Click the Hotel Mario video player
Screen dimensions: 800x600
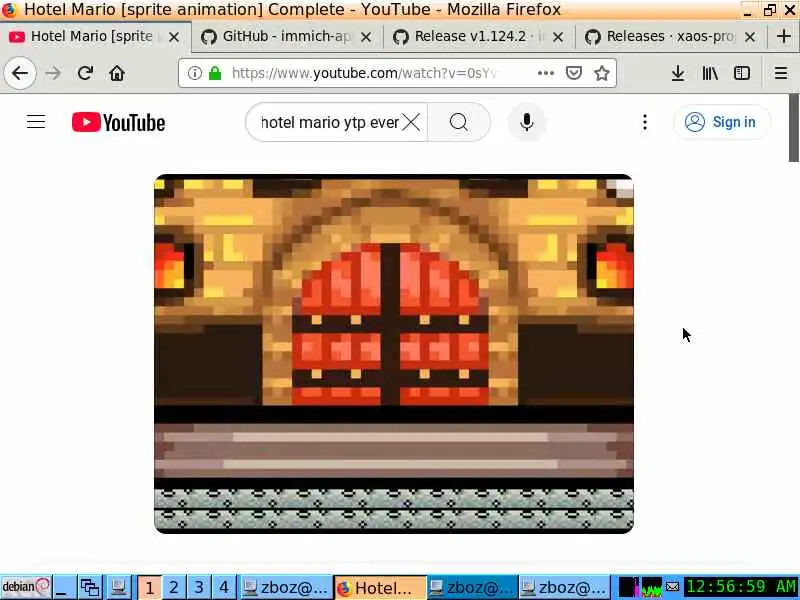tap(394, 354)
